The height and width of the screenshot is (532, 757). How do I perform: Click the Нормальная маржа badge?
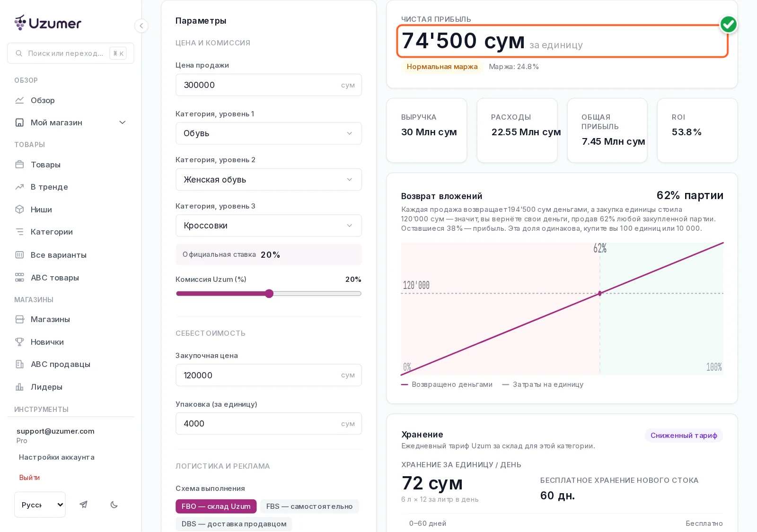pyautogui.click(x=442, y=67)
